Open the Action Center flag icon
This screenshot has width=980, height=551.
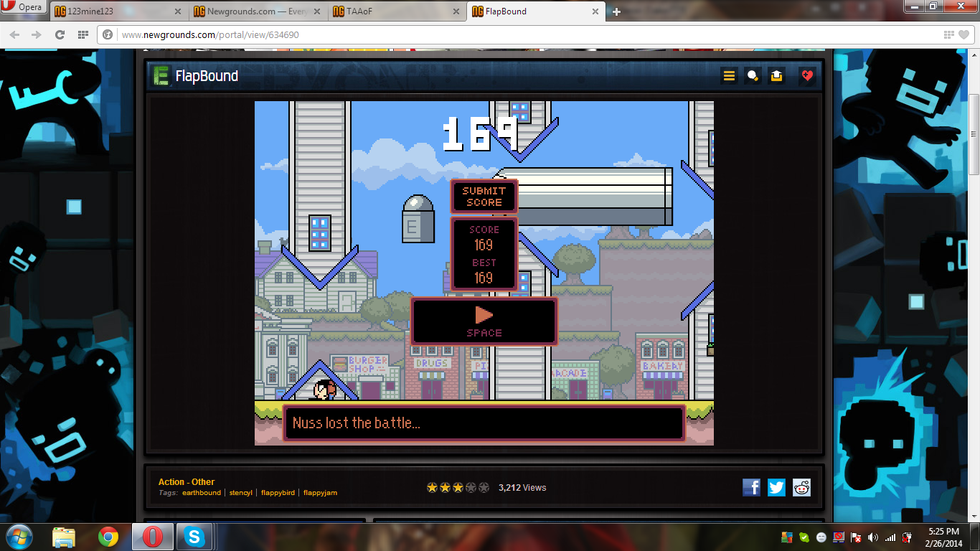coord(856,537)
